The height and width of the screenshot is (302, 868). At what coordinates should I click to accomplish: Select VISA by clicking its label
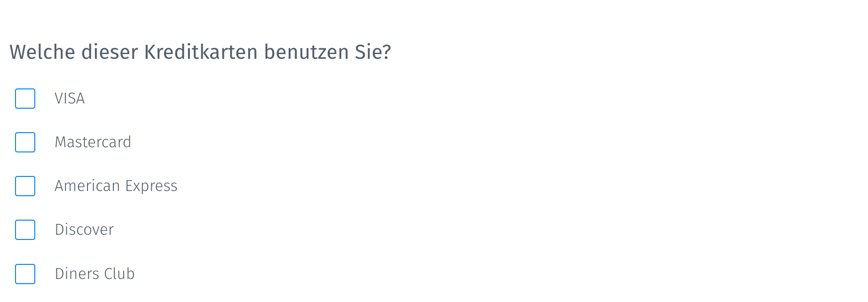[x=70, y=99]
